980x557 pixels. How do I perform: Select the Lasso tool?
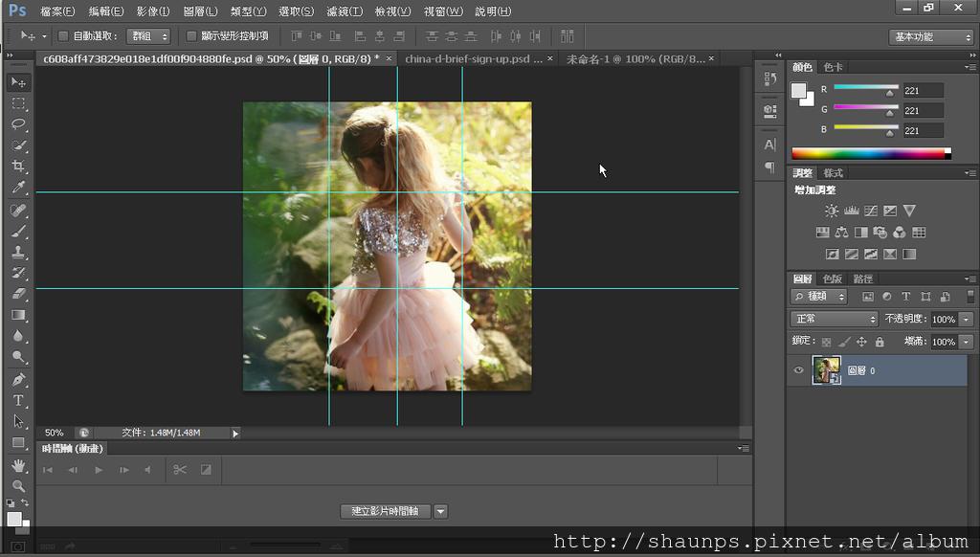(x=18, y=124)
